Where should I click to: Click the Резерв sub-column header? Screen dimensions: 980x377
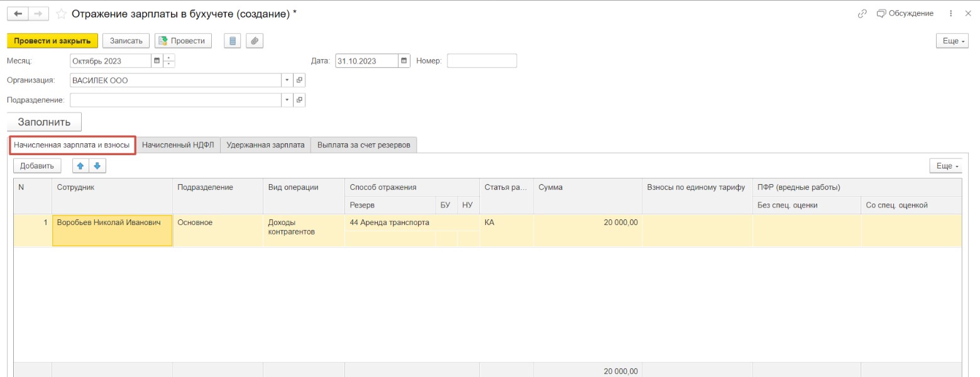pos(390,205)
